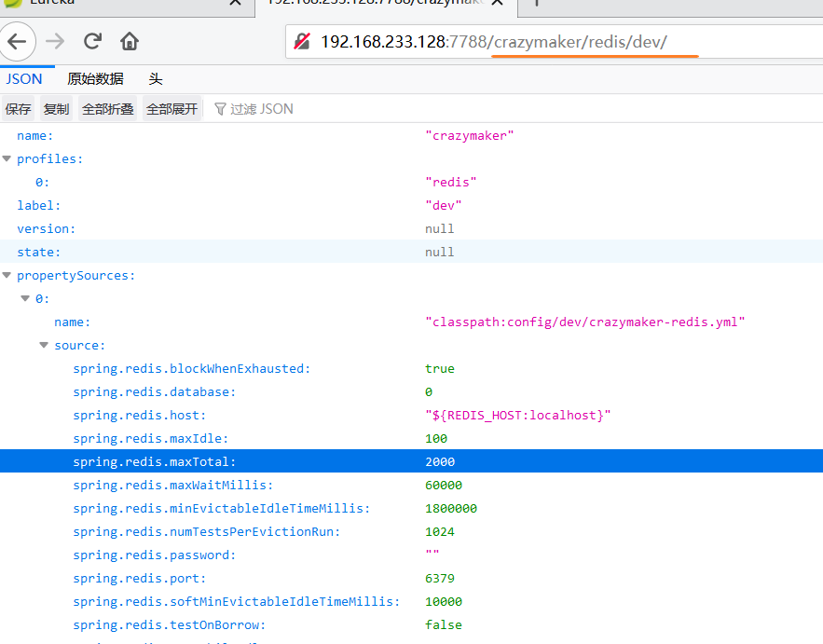Select the spring.redis.testOnBorrow key
This screenshot has width=823, height=644.
pyautogui.click(x=169, y=624)
